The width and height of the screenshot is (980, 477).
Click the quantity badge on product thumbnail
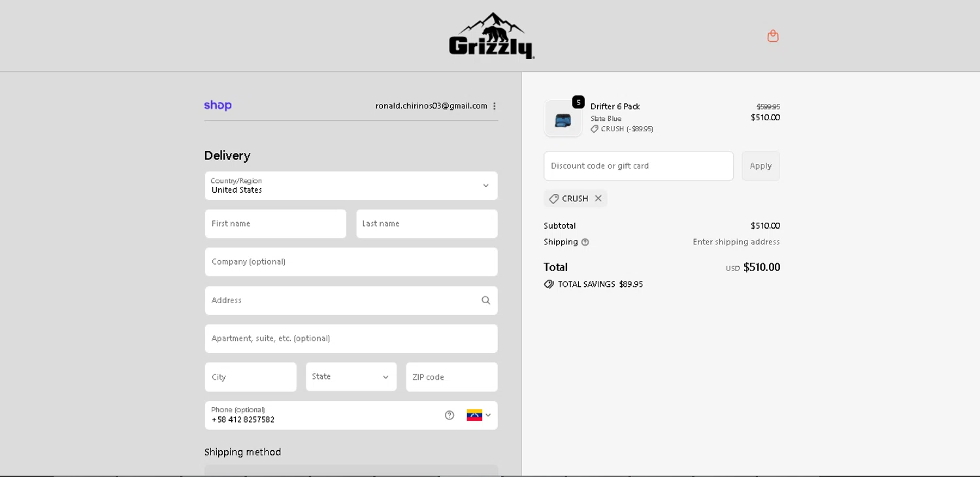click(578, 102)
